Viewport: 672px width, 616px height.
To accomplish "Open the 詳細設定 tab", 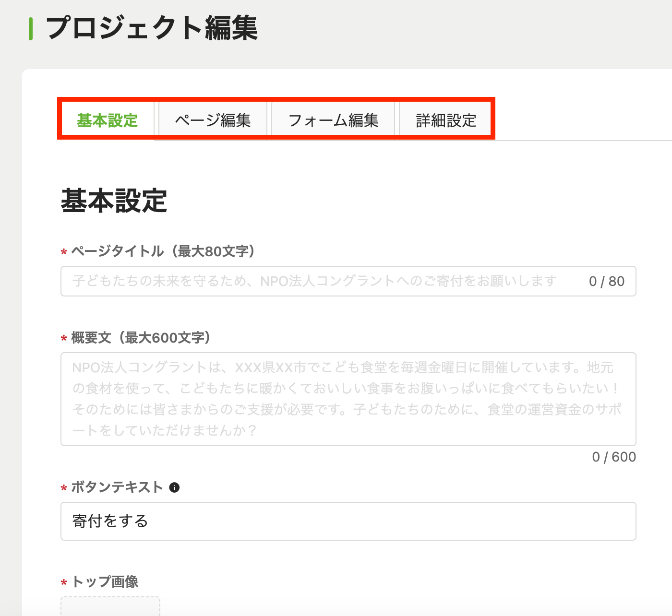I will pyautogui.click(x=446, y=120).
